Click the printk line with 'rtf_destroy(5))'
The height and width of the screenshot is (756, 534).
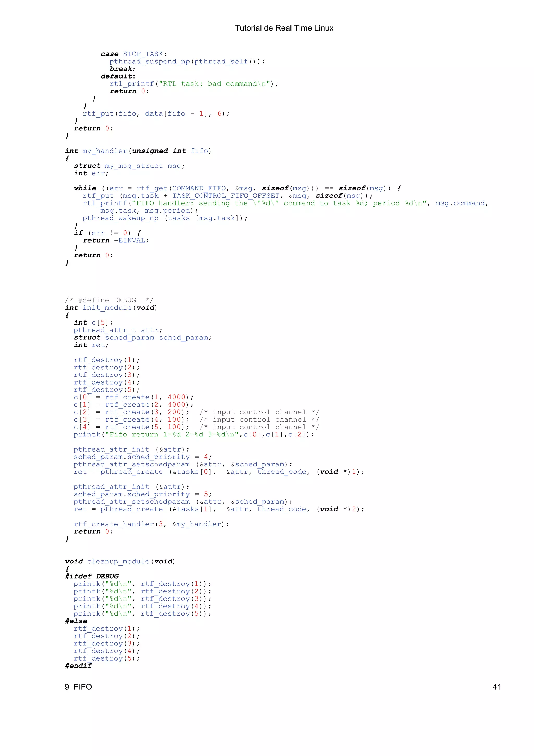point(142,614)
